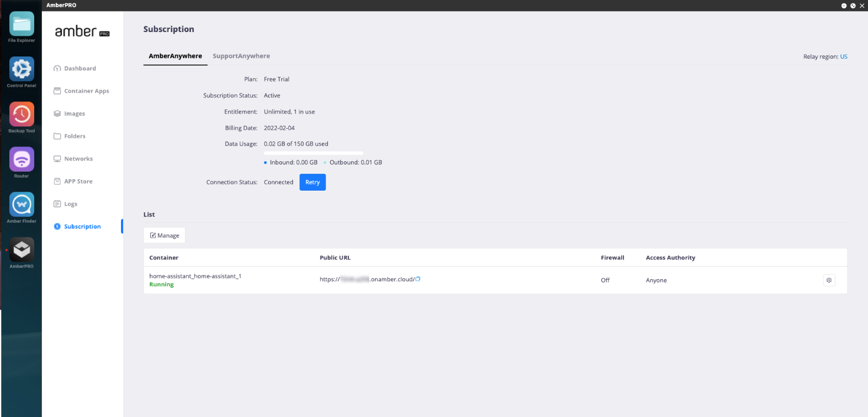Go to Dashboard in the sidebar
This screenshot has height=417, width=868.
pos(80,68)
